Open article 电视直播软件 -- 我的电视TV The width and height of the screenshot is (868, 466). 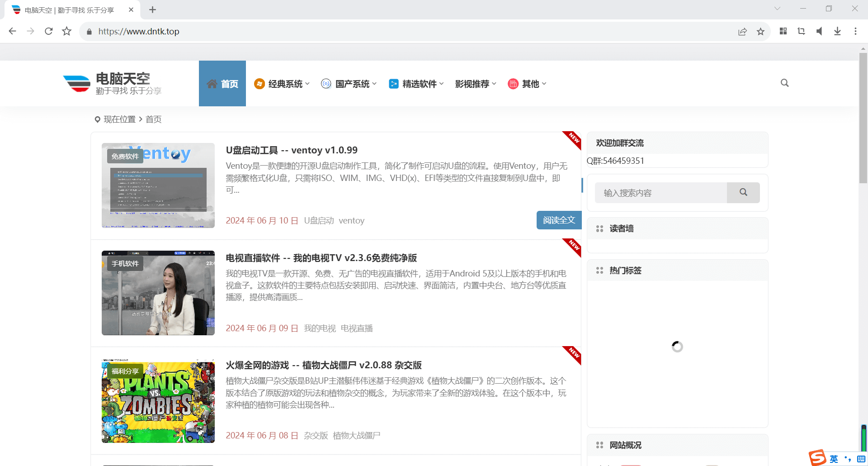pyautogui.click(x=321, y=258)
